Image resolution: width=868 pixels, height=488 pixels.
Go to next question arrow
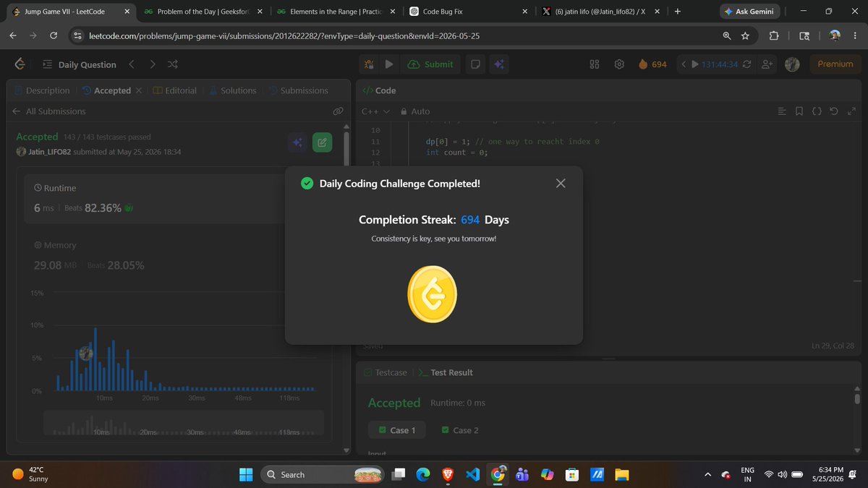click(x=152, y=64)
